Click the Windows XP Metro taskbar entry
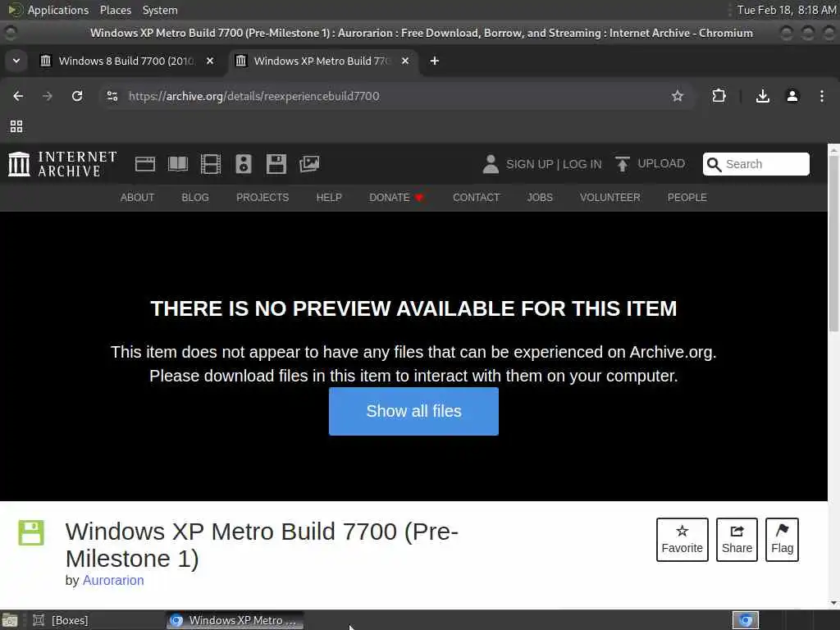 point(235,620)
